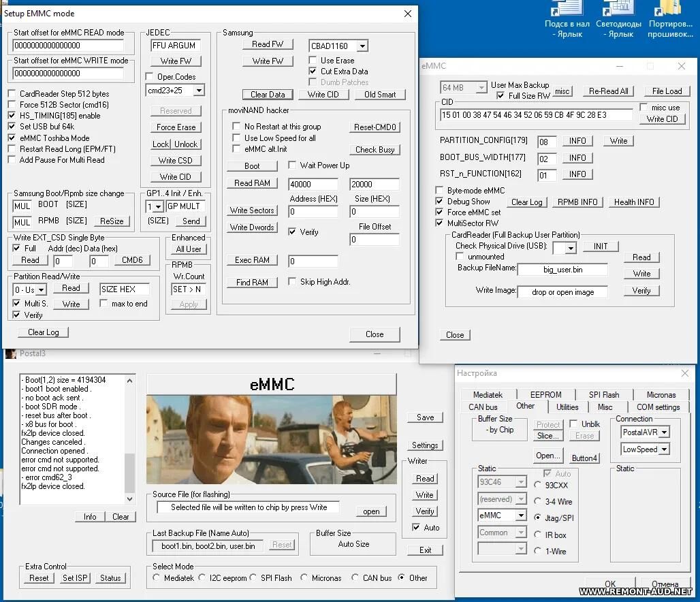Click the CID hex value field
The image size is (700, 602).
536,115
